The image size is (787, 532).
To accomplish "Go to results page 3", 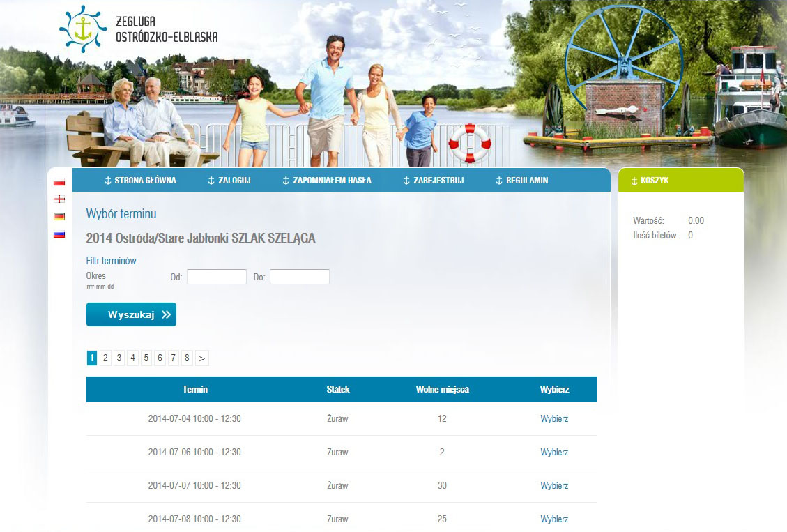I will [119, 358].
